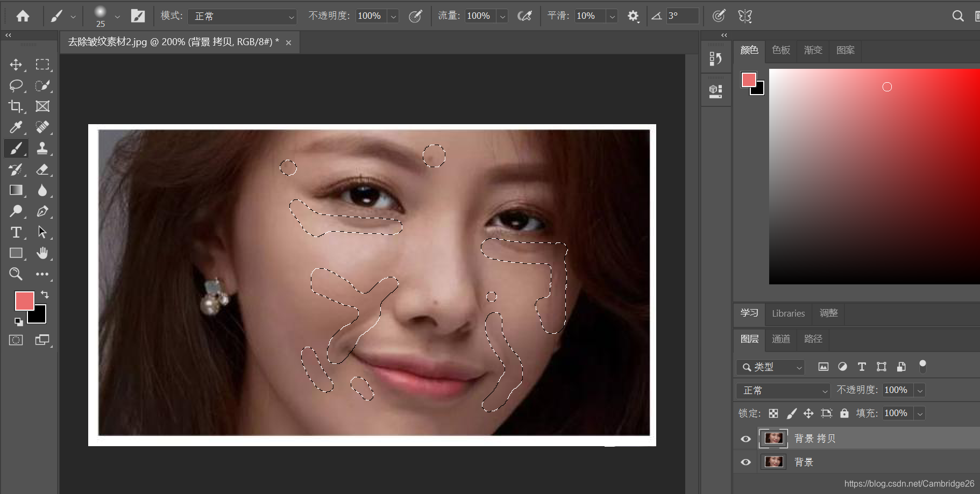Select the Eraser tool
980x494 pixels.
pyautogui.click(x=42, y=169)
